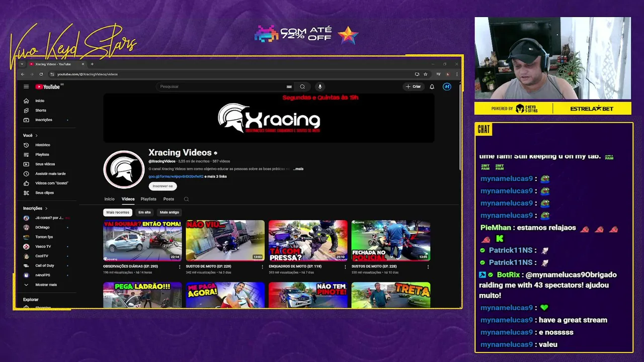The height and width of the screenshot is (362, 644).
Task: Open the YouTube hamburger guide menu
Action: pyautogui.click(x=26, y=86)
